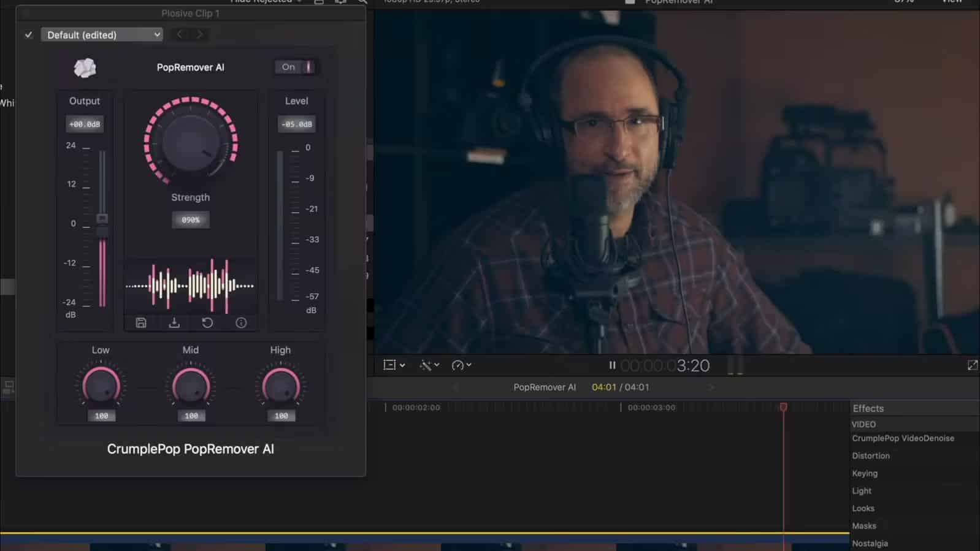
Task: Select the Keying effects category
Action: (x=865, y=473)
